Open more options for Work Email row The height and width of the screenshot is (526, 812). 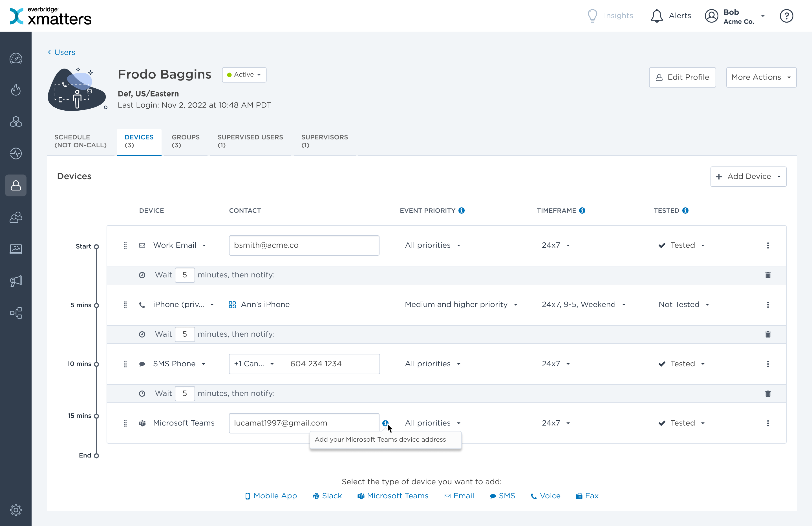point(768,245)
